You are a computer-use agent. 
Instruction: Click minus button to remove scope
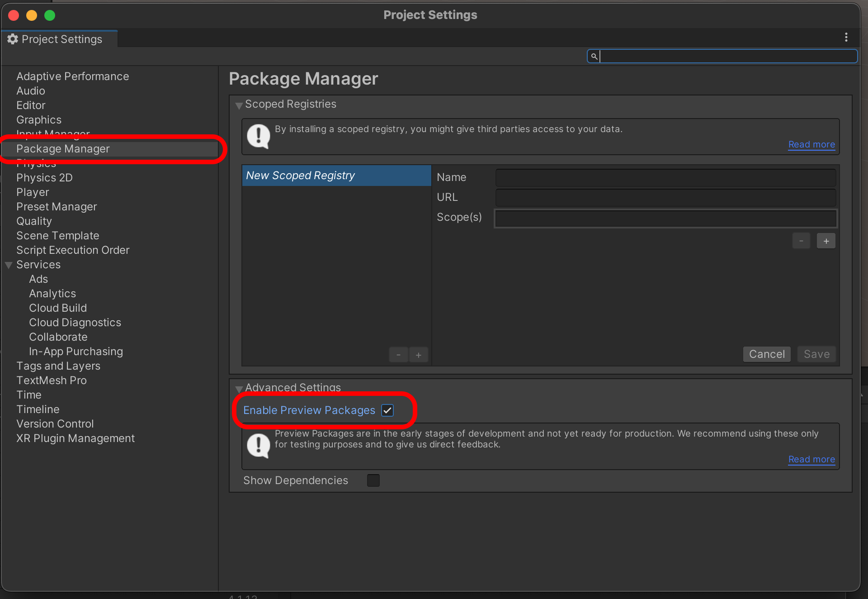[801, 241]
